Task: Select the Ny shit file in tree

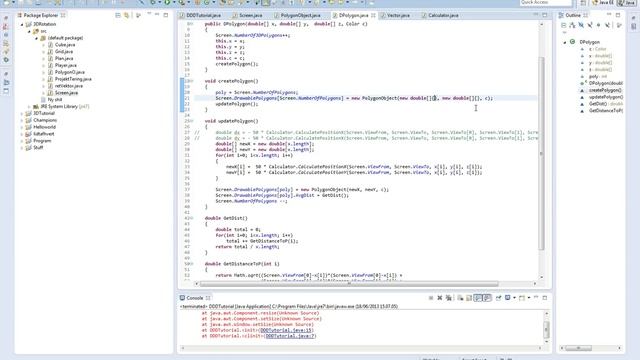Action: pyautogui.click(x=55, y=100)
